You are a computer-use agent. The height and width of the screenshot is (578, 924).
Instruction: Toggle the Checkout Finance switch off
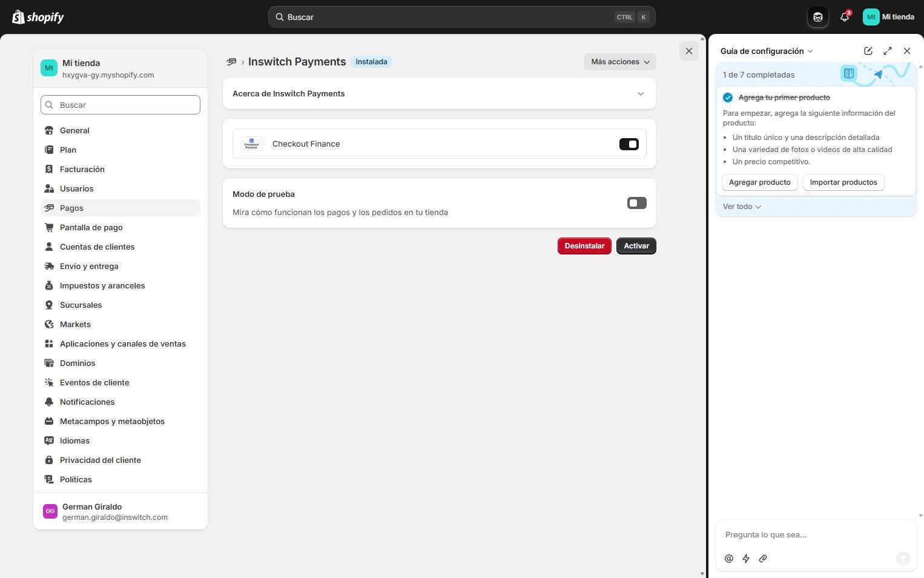[629, 144]
